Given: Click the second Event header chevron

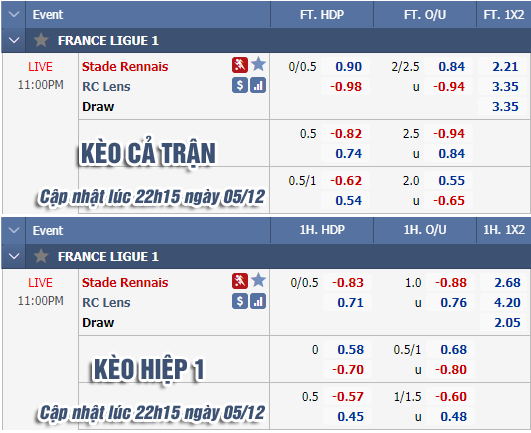Looking at the screenshot, I should point(14,231).
